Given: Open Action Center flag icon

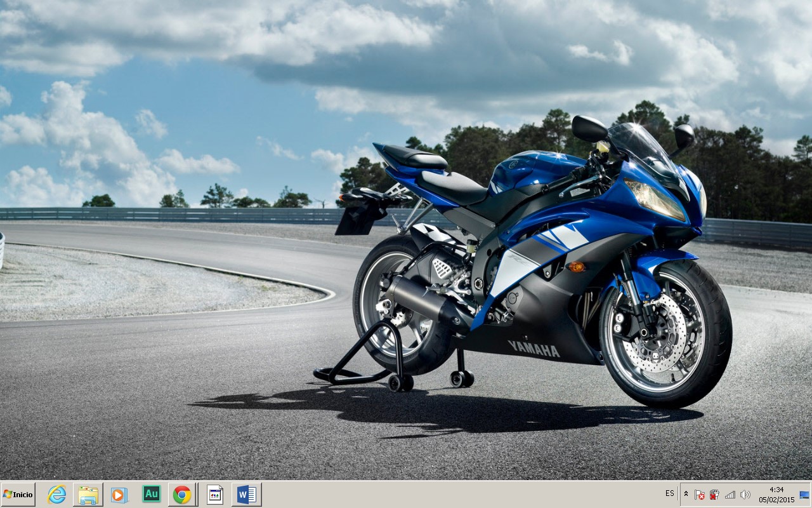Looking at the screenshot, I should pos(699,495).
